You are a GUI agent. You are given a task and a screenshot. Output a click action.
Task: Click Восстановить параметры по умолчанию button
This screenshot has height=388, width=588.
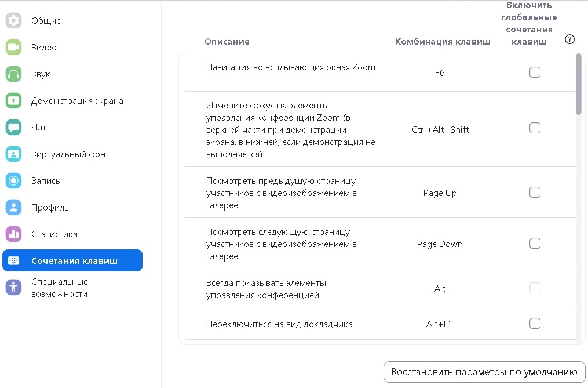484,372
